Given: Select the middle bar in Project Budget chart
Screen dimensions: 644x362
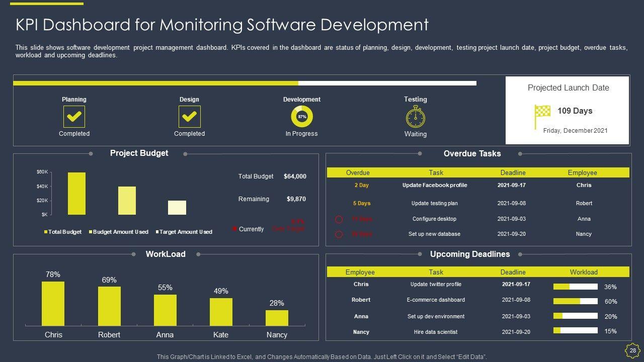Looking at the screenshot, I should [x=127, y=201].
